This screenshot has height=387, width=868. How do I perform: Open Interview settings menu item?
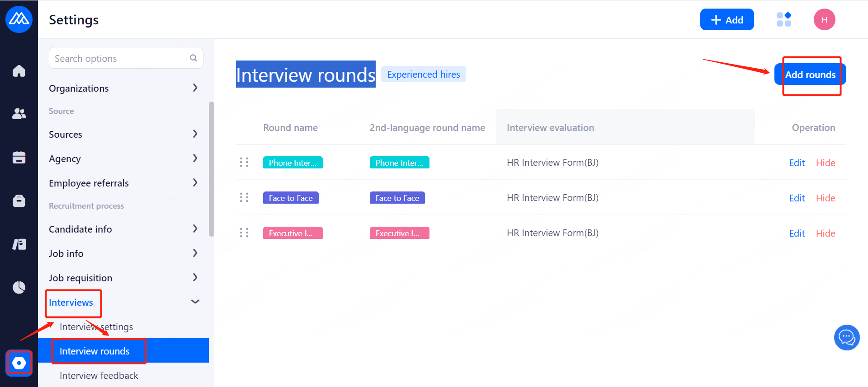(x=96, y=326)
